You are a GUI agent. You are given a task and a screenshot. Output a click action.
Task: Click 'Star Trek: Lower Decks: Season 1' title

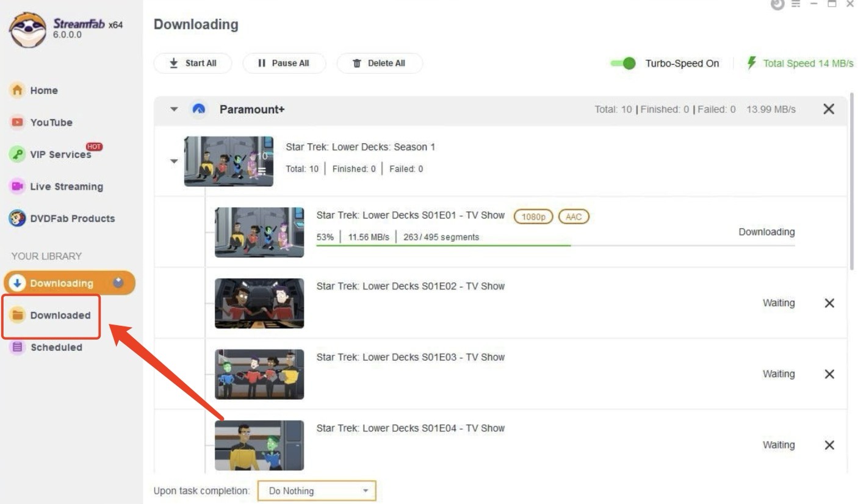pos(361,147)
